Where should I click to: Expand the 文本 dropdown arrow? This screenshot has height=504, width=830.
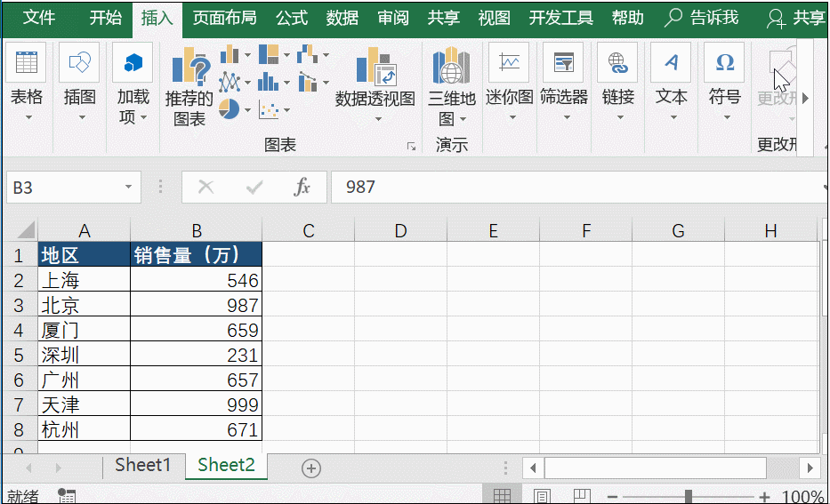click(x=673, y=116)
